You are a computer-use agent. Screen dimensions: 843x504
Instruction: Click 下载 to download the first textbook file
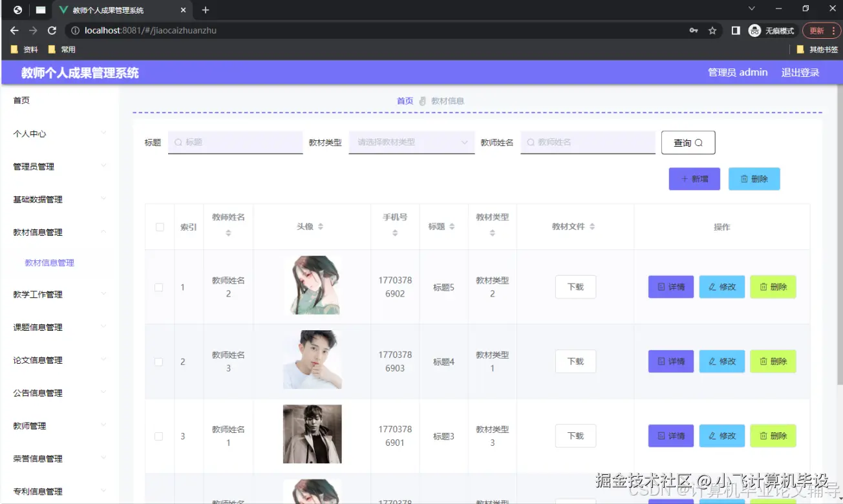click(x=575, y=286)
